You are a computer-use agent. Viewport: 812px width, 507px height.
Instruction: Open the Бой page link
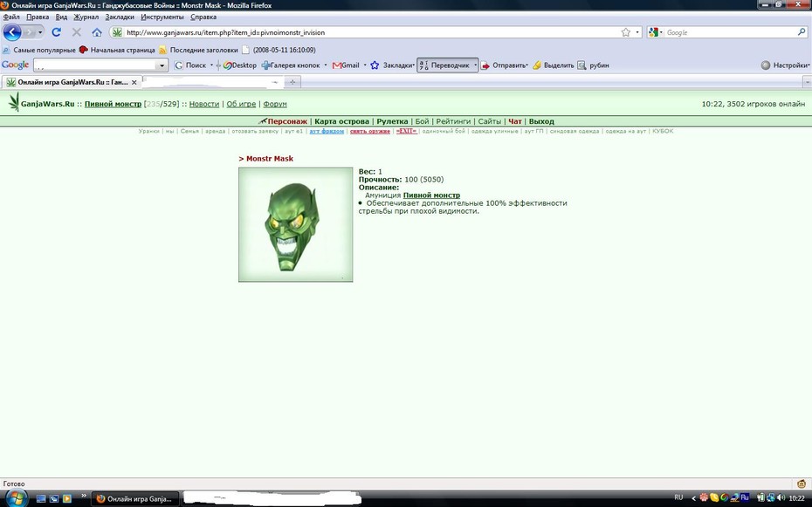[422, 121]
